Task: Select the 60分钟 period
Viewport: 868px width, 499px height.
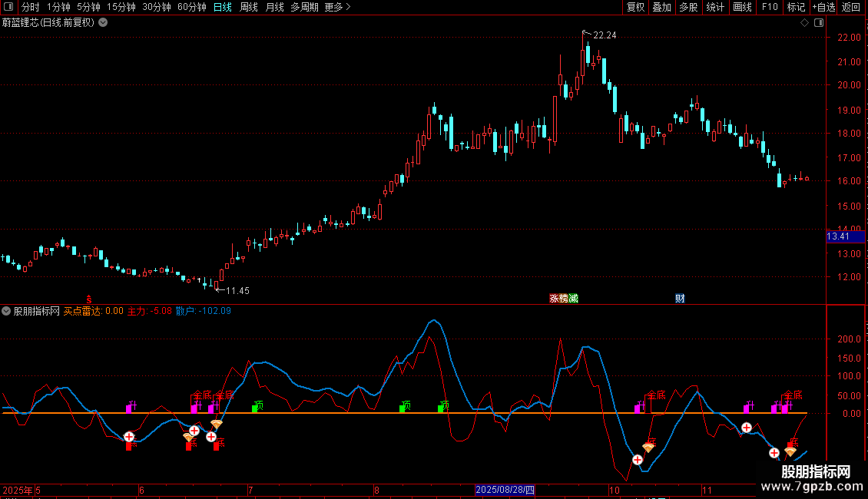Action: click(192, 7)
